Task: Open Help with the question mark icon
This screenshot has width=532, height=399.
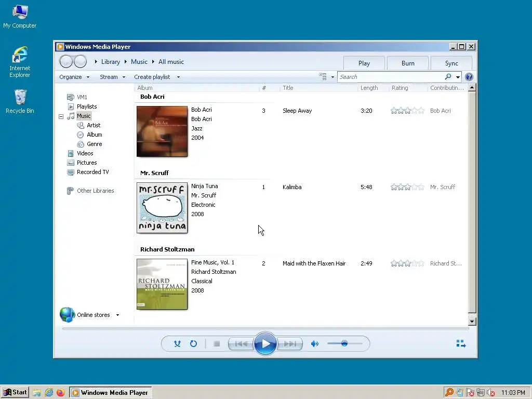Action: click(x=469, y=77)
